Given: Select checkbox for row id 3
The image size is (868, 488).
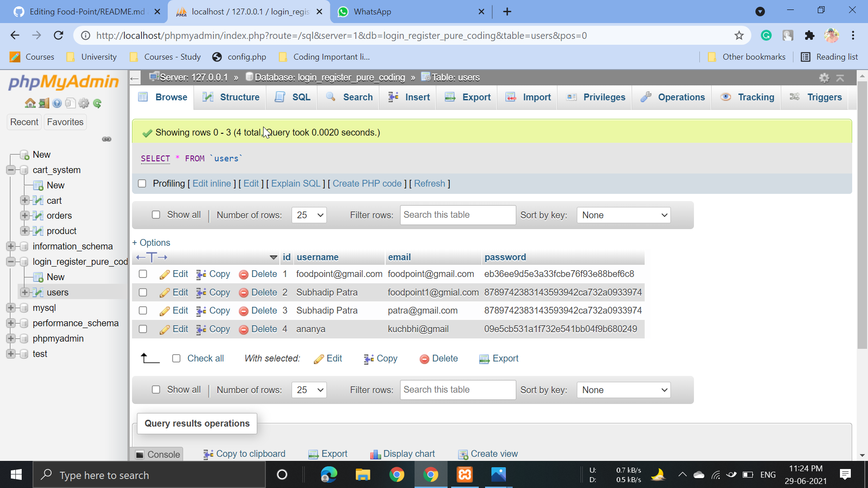Looking at the screenshot, I should [x=143, y=310].
